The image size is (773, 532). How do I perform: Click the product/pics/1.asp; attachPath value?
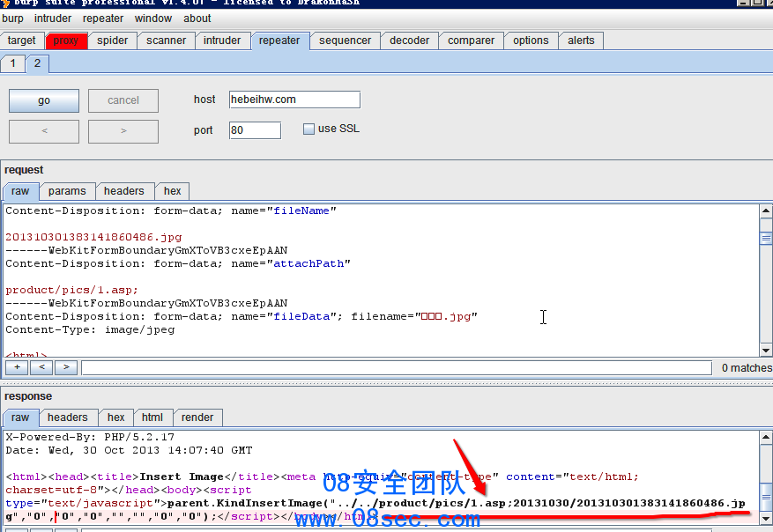tap(71, 290)
